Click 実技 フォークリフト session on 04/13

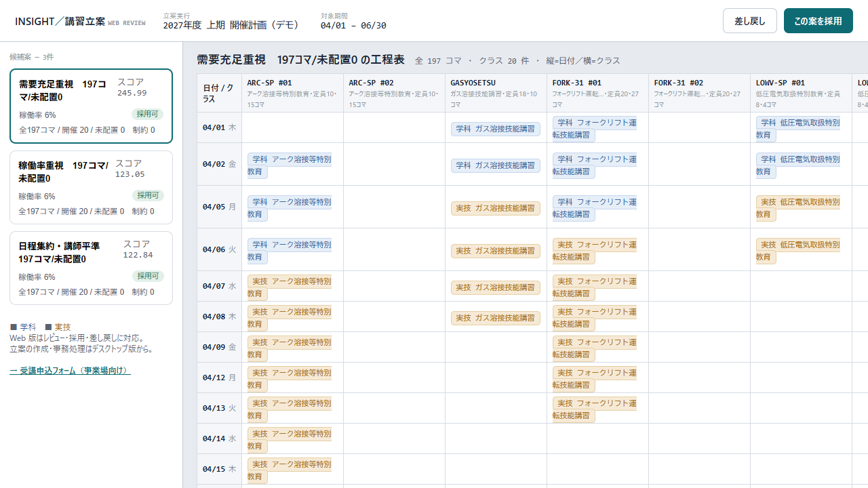click(595, 409)
